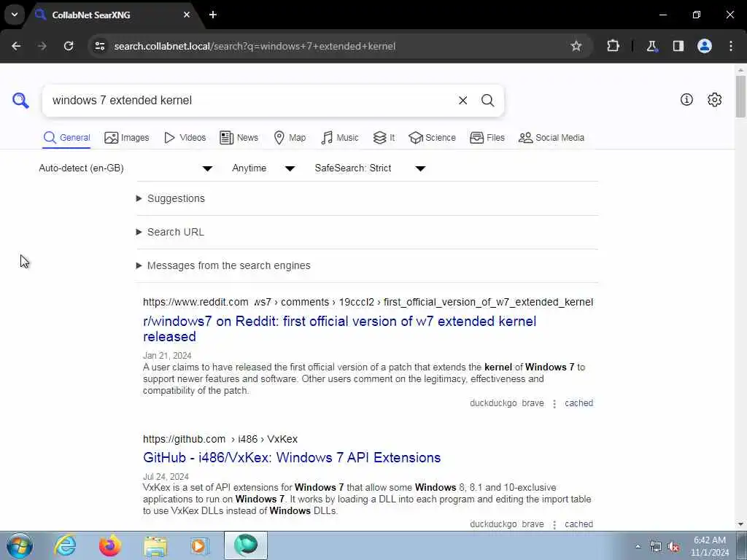Open cached version of Reddit result

point(578,403)
